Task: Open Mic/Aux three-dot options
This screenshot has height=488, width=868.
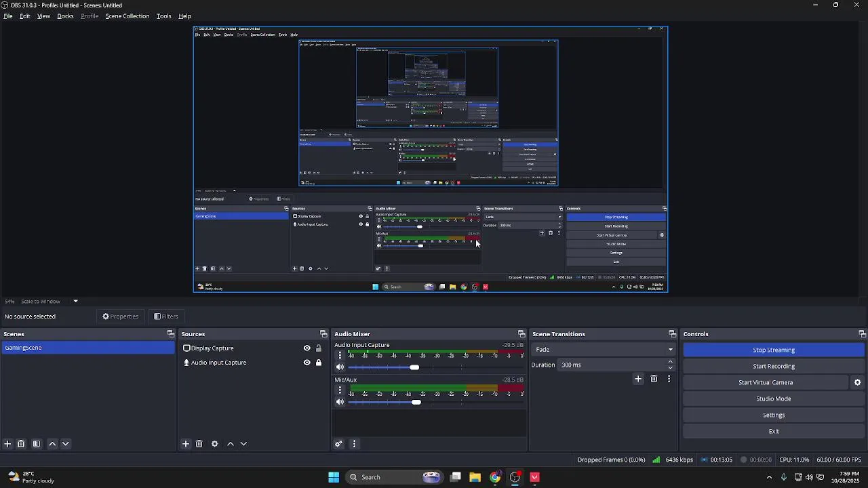Action: click(340, 390)
